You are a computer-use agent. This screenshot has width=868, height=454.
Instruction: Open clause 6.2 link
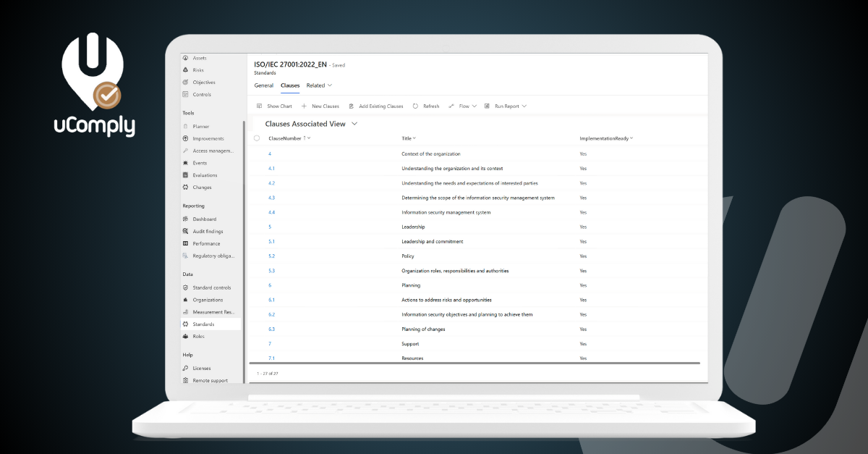271,314
